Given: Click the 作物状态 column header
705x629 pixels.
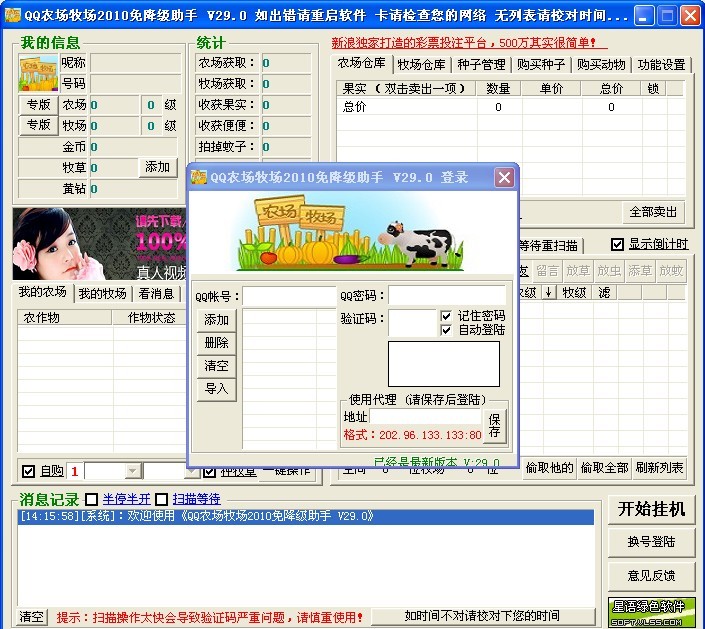Looking at the screenshot, I should tap(149, 317).
